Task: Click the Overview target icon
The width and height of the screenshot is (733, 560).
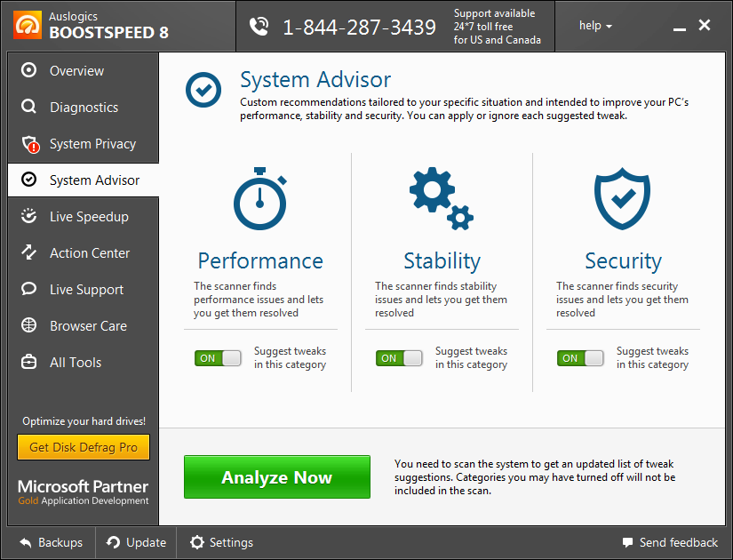Action: pyautogui.click(x=28, y=70)
